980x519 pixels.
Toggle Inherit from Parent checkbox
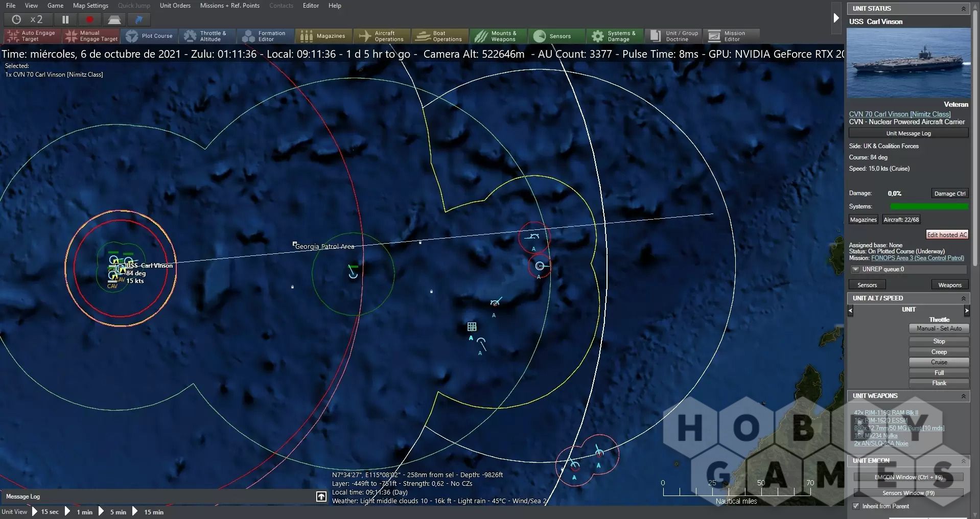click(856, 506)
